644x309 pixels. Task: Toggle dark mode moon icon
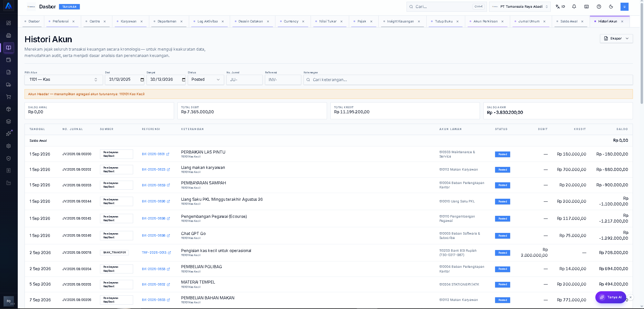(x=611, y=7)
